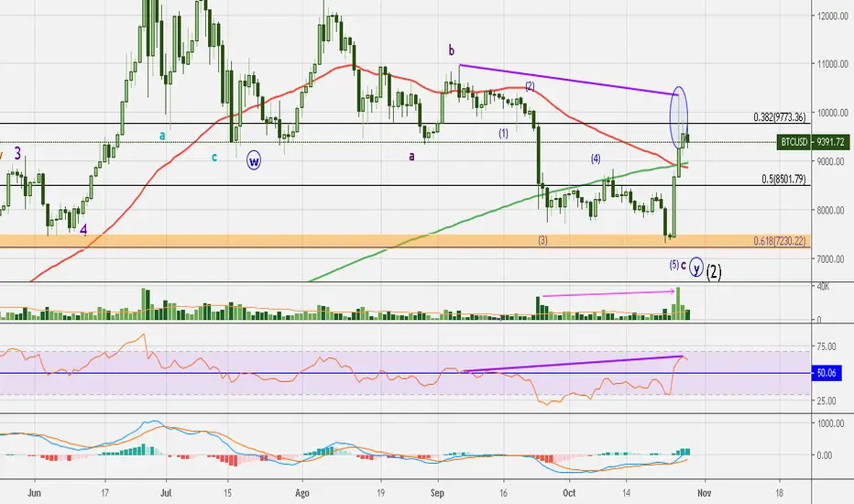Viewport: 854px width, 504px height.
Task: Select the 0.5(8501.79) Fibonacci level label
Action: [783, 180]
